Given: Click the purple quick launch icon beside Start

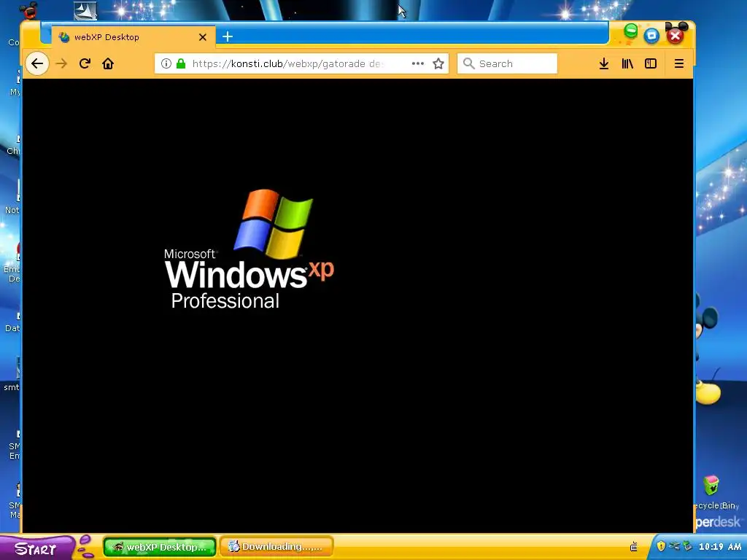Looking at the screenshot, I should (x=86, y=547).
